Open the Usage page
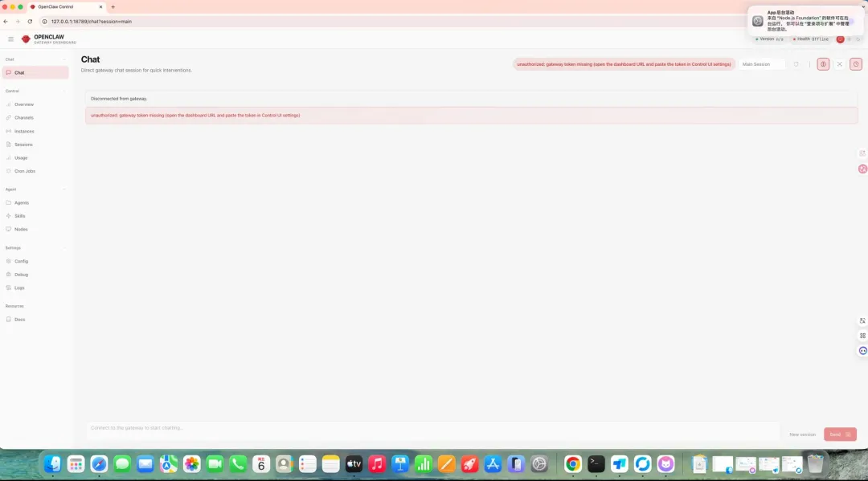The height and width of the screenshot is (481, 868). pyautogui.click(x=35, y=157)
